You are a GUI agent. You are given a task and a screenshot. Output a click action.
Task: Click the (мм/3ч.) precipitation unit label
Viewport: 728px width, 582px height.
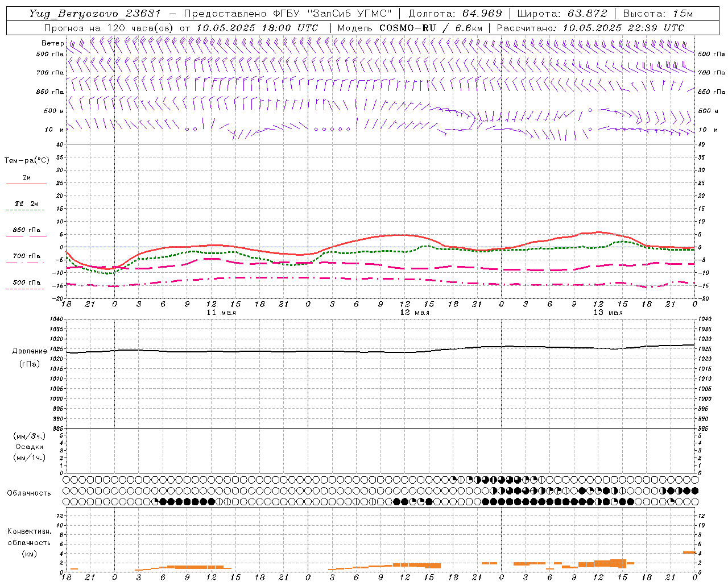(x=30, y=436)
